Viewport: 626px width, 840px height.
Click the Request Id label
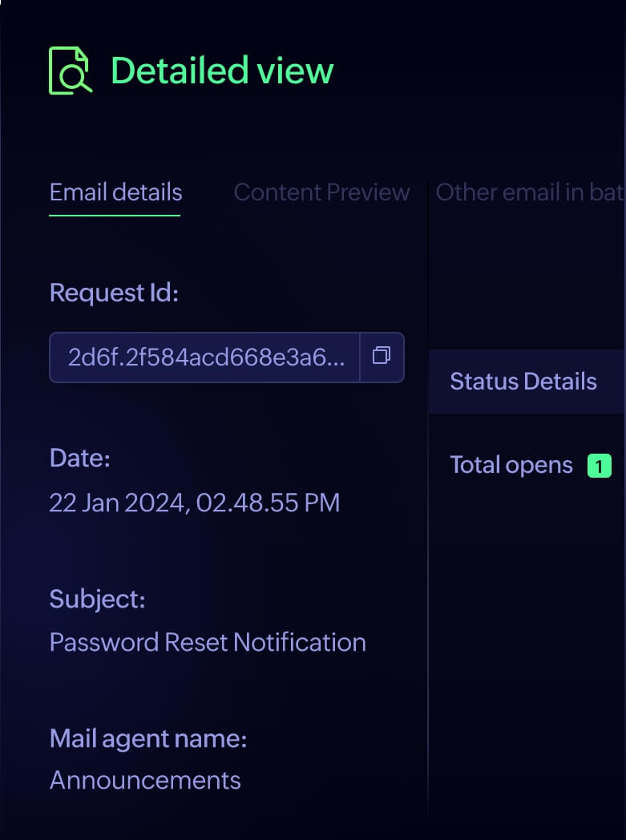click(114, 293)
